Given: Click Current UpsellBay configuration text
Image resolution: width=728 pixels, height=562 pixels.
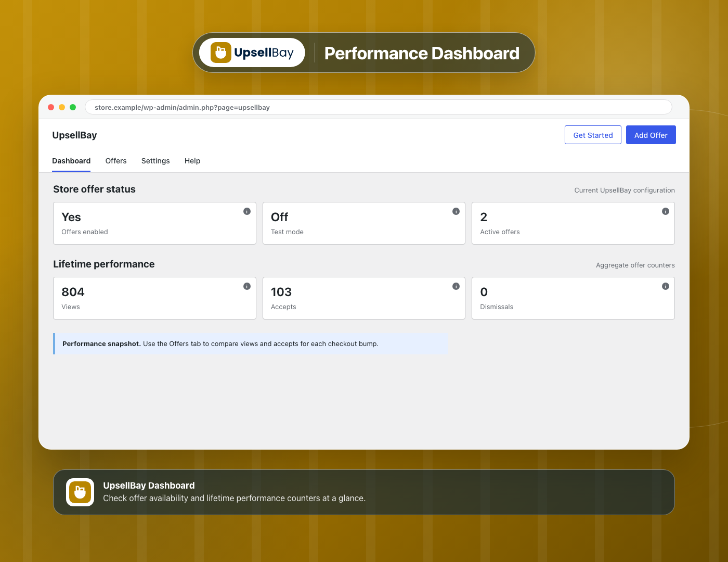Looking at the screenshot, I should coord(625,190).
